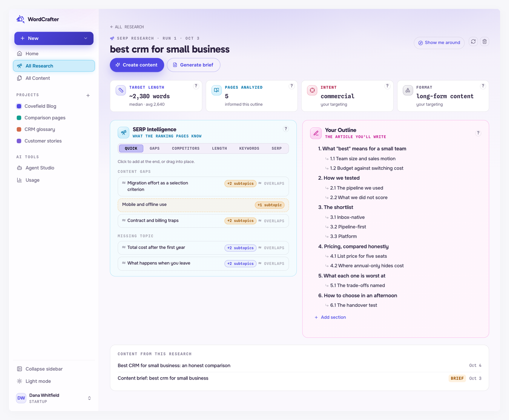Open Best CRM honest comparison content
The width and height of the screenshot is (509, 420).
pos(299,366)
